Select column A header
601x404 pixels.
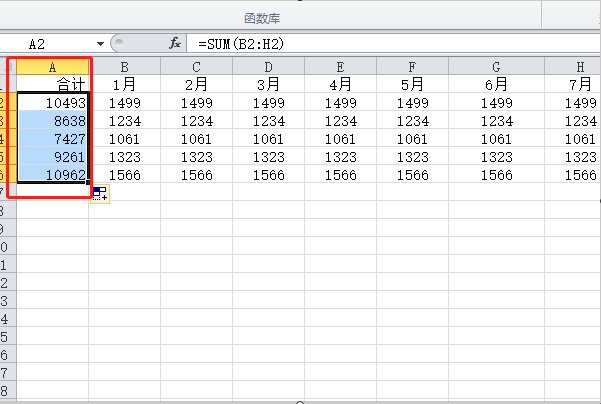tap(52, 66)
